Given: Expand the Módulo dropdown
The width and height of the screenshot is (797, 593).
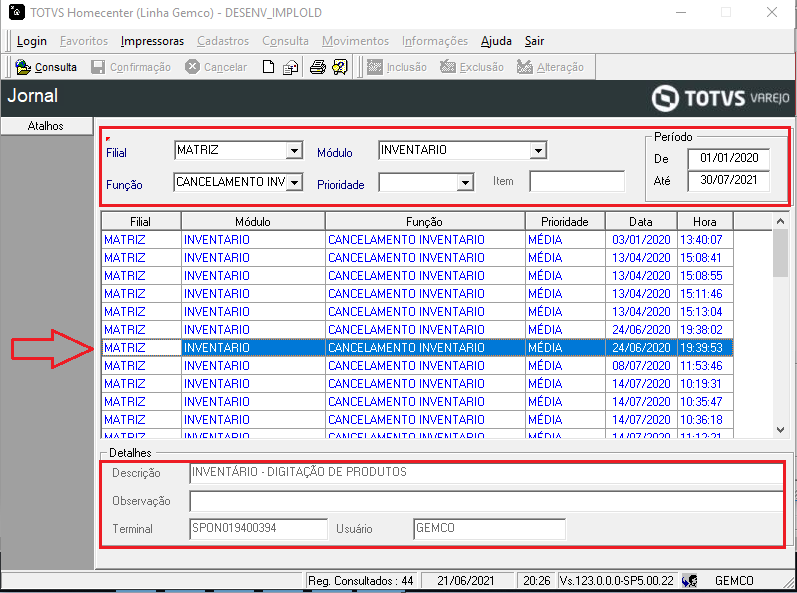Looking at the screenshot, I should [x=538, y=150].
